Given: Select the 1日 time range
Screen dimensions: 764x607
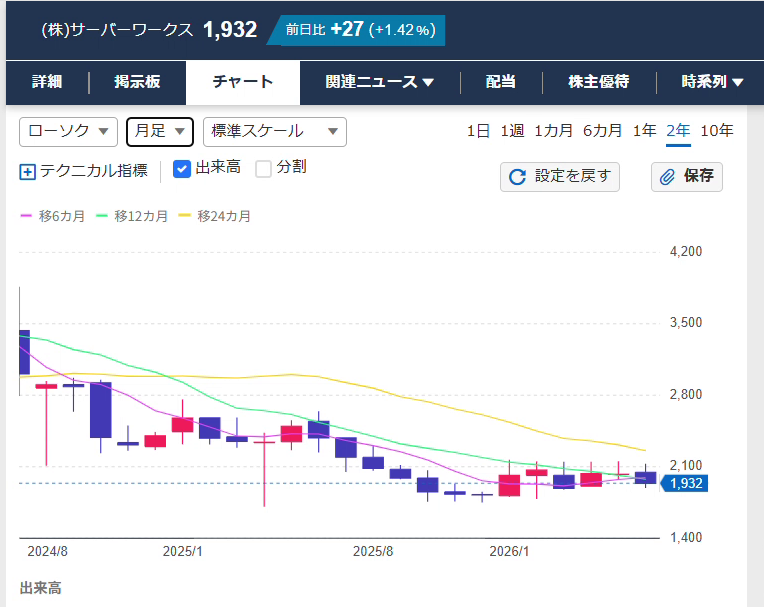Looking at the screenshot, I should (478, 131).
